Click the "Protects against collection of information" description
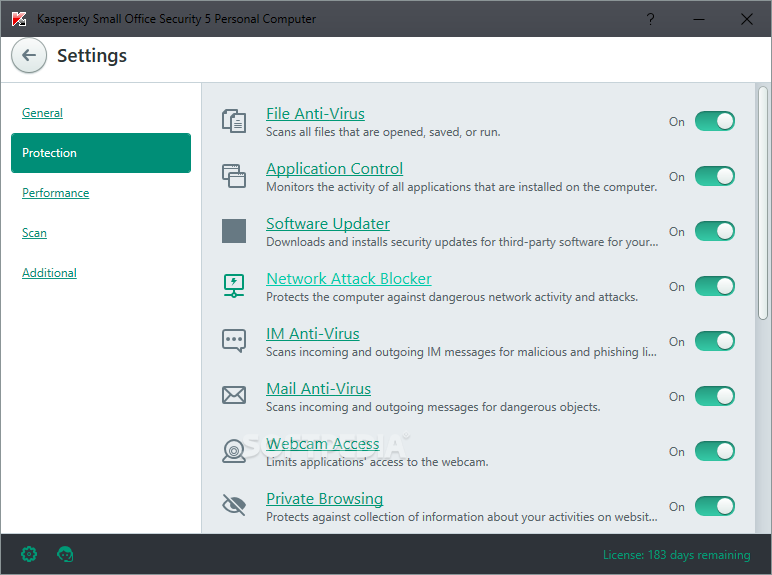 tap(462, 517)
